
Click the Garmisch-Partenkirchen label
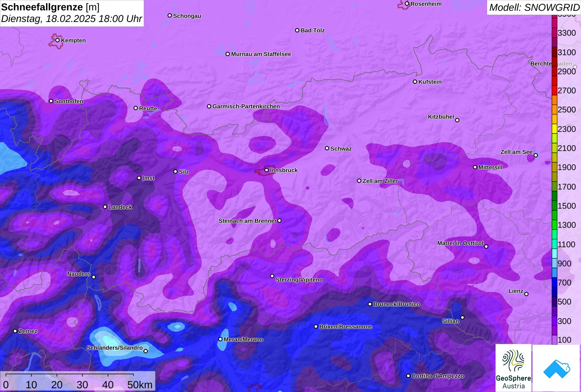pyautogui.click(x=246, y=106)
